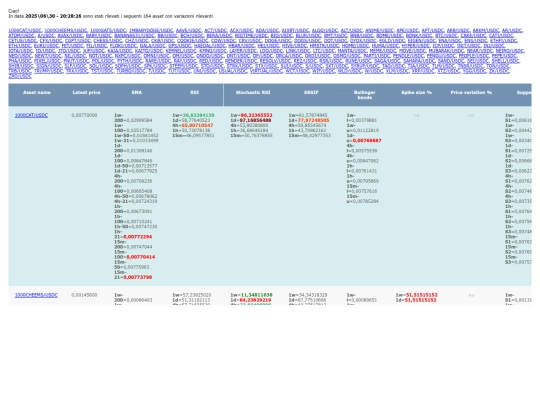Open the ACT/USDC link
Screen dimensions: 540x405
pyautogui.click(x=216, y=30)
